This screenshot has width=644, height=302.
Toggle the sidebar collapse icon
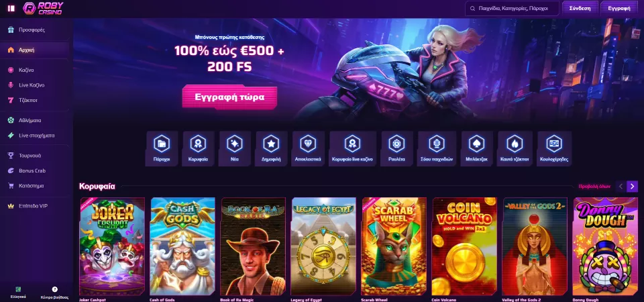coord(11,8)
